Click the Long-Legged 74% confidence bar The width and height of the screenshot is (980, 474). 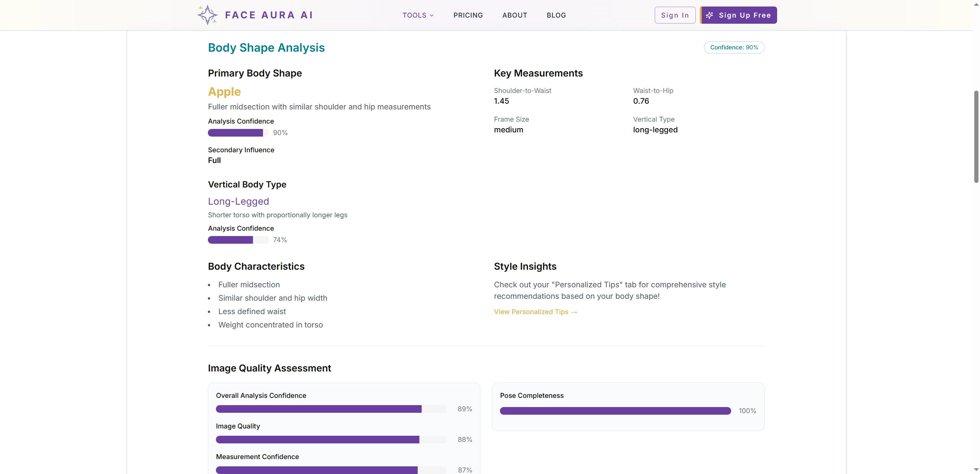tap(238, 240)
